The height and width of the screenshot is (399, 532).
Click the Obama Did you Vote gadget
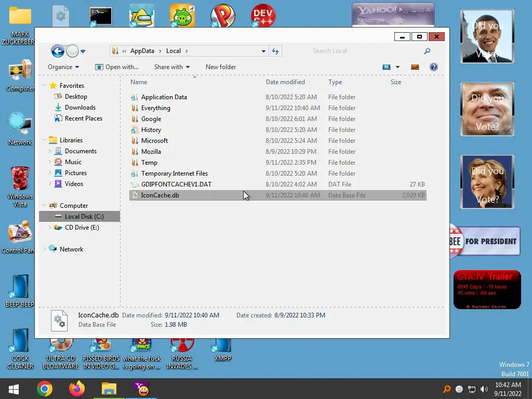[x=487, y=36]
